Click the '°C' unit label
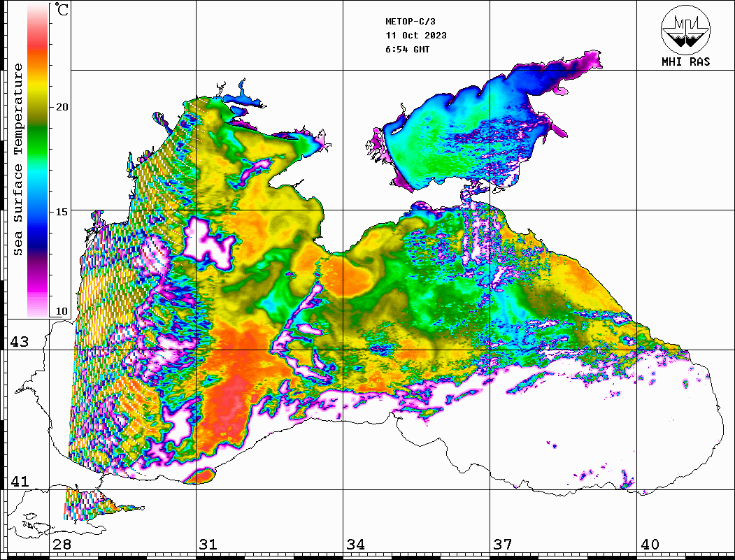Image resolution: width=735 pixels, height=560 pixels. click(x=62, y=9)
